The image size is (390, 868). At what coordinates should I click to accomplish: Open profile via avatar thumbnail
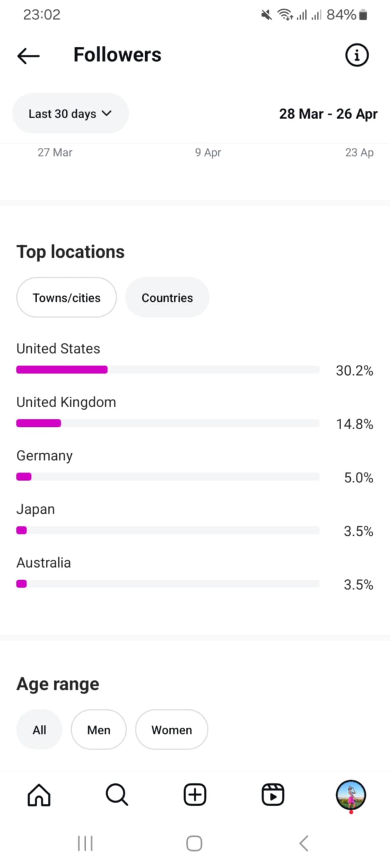coord(351,795)
